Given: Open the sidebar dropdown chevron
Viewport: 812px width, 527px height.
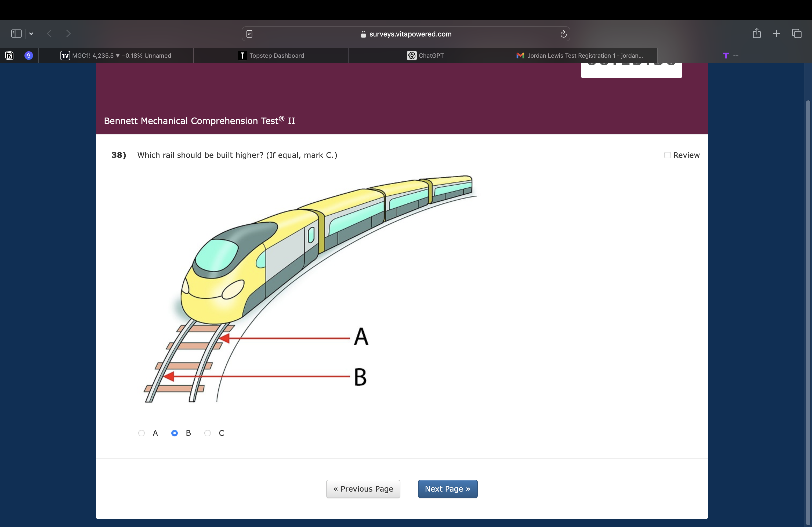Looking at the screenshot, I should 31,33.
